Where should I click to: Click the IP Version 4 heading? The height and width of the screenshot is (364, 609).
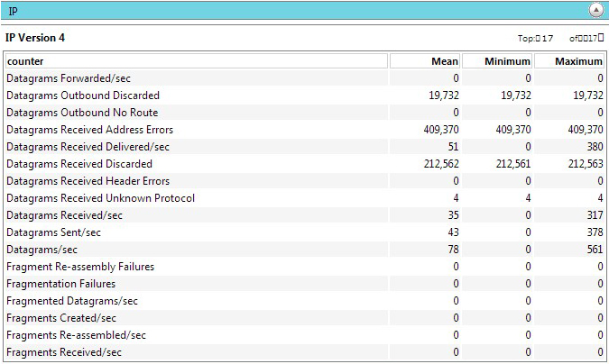point(35,38)
